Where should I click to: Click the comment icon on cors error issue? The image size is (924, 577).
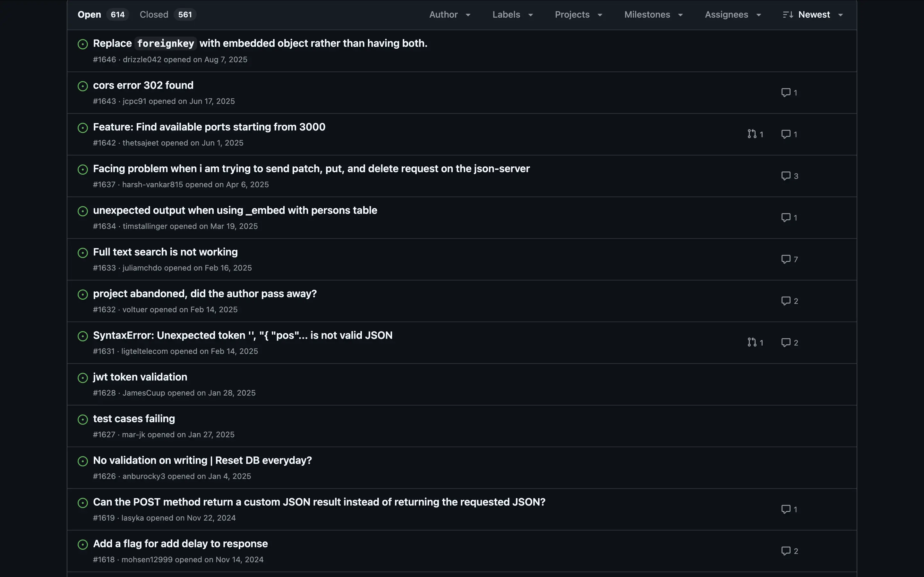tap(785, 93)
